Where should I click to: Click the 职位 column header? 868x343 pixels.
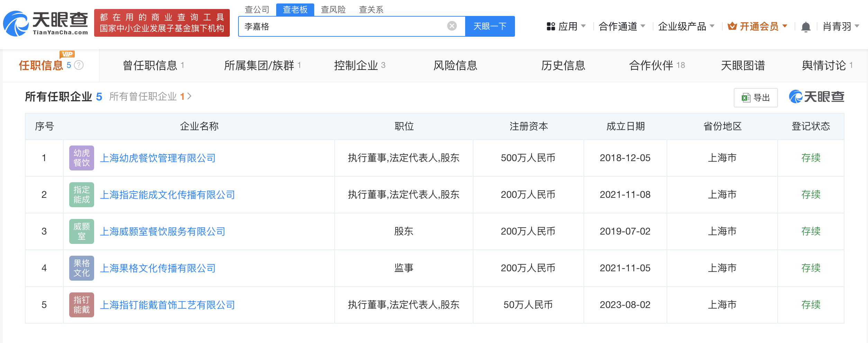tap(404, 126)
